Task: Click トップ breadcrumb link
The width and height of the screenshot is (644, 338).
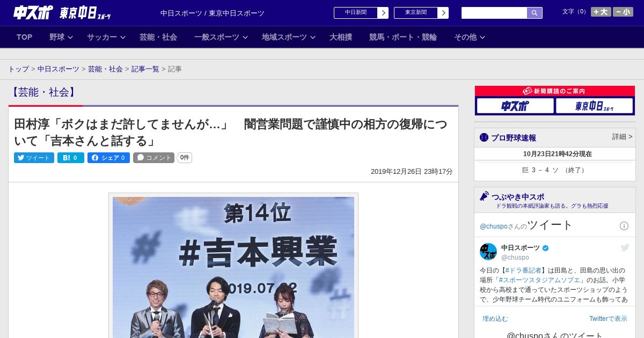Action: [19, 69]
